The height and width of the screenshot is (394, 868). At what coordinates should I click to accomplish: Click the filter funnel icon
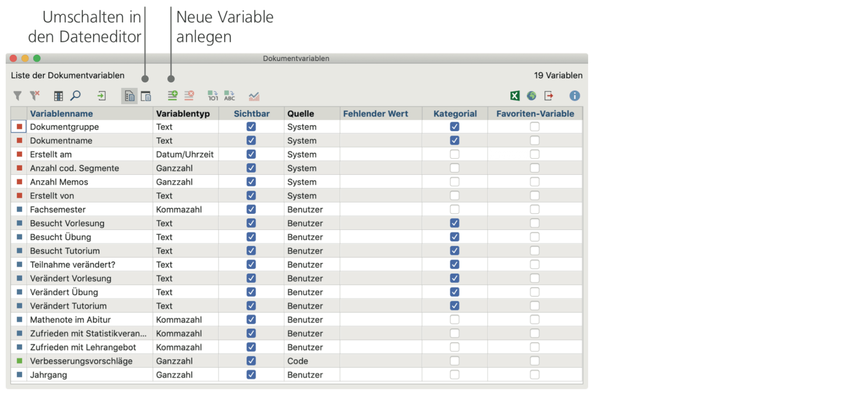pyautogui.click(x=17, y=96)
